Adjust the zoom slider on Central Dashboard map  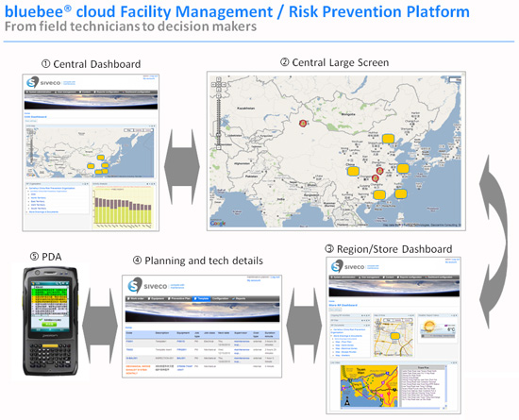pyautogui.click(x=32, y=148)
